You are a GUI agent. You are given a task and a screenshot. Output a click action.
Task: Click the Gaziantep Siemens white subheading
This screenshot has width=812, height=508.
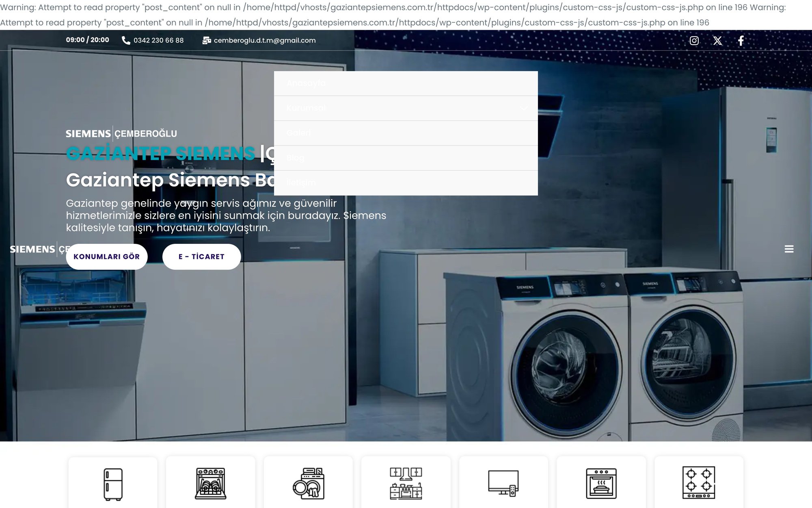(171, 180)
